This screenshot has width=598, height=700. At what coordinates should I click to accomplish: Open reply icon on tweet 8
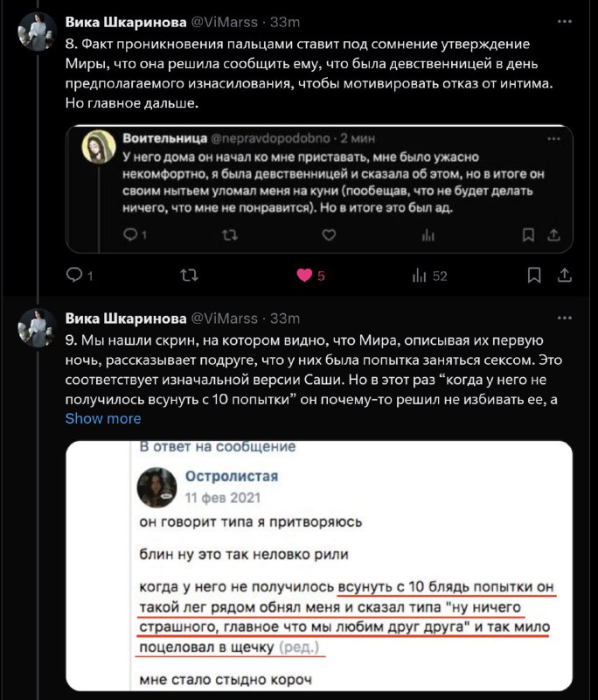pyautogui.click(x=74, y=275)
